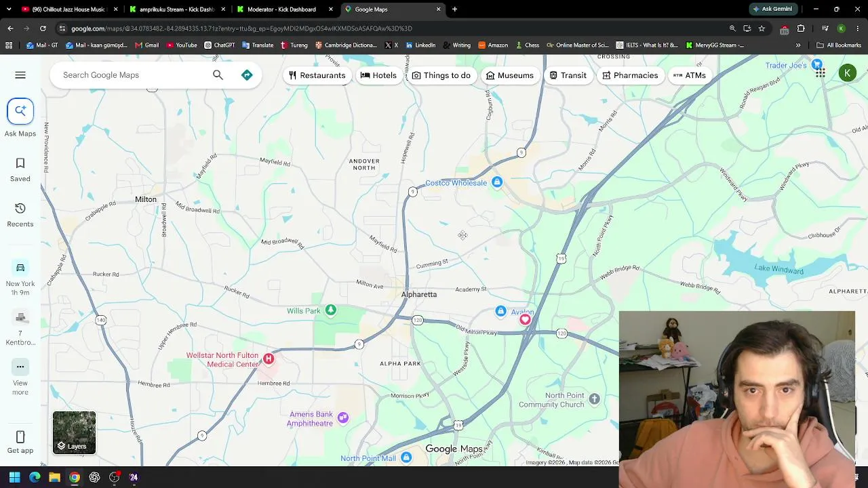Screen dimensions: 868x488
Task: Open the Chrome apps grid in bookmarks bar
Action: [9, 45]
